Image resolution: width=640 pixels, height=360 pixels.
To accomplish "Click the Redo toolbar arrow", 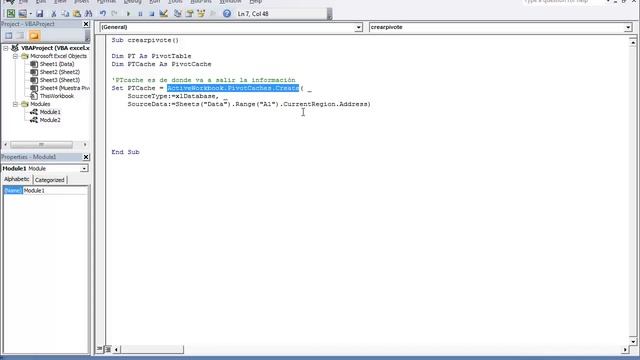I will pyautogui.click(x=115, y=13).
